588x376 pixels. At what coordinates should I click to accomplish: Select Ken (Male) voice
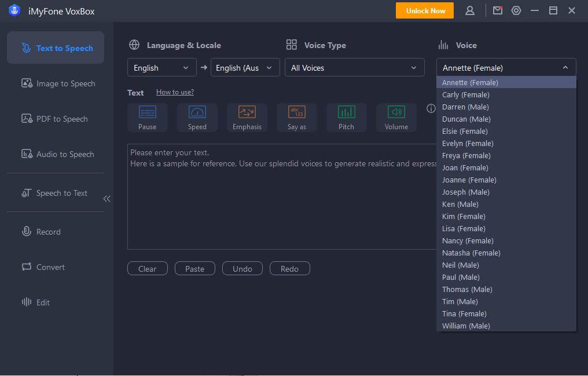pos(506,204)
